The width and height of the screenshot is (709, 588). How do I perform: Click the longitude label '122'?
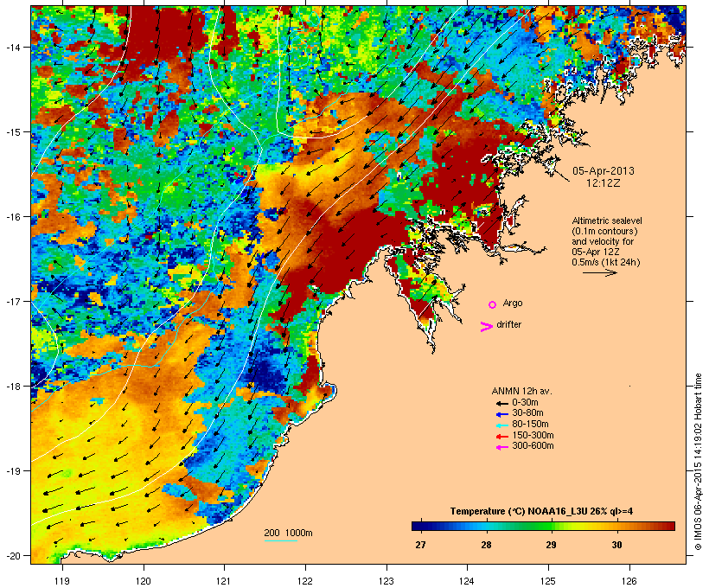coord(305,581)
